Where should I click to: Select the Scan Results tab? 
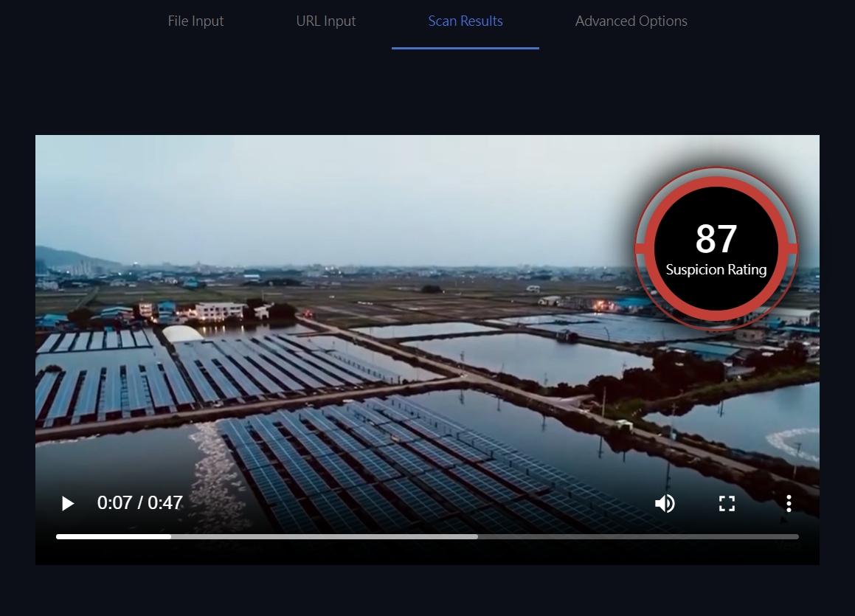[465, 21]
